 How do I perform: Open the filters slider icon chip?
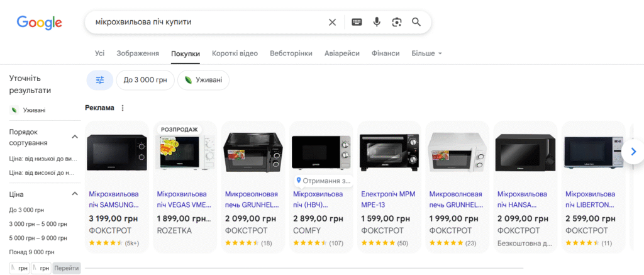tap(99, 80)
